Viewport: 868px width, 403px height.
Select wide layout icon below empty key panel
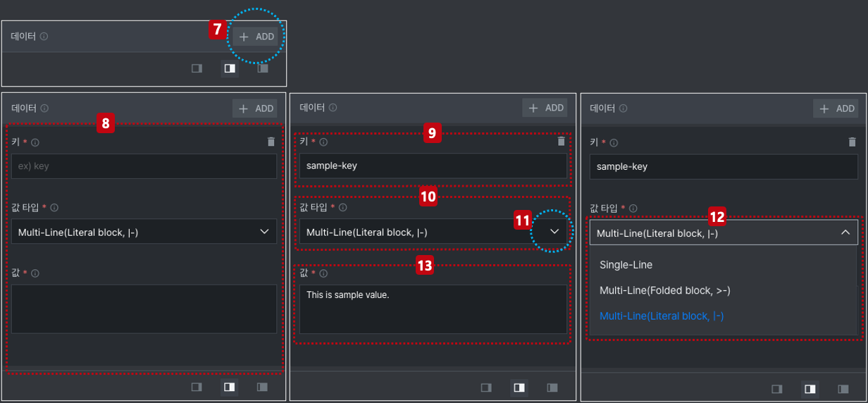click(263, 387)
